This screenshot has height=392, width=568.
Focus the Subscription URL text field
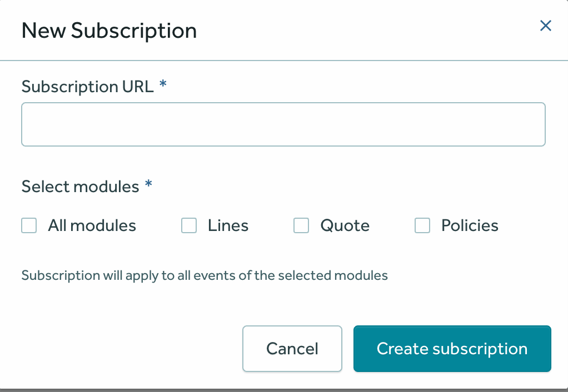(x=283, y=124)
